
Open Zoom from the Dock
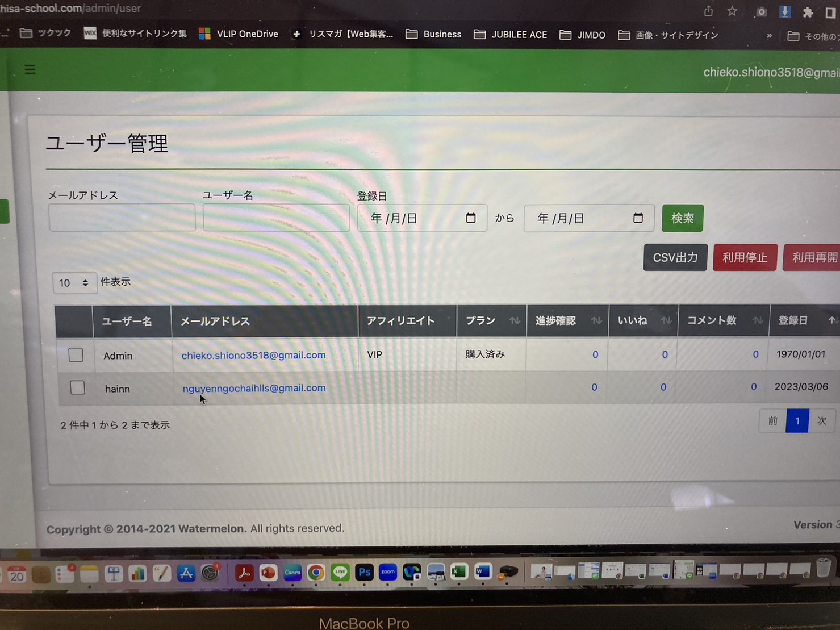pos(388,572)
